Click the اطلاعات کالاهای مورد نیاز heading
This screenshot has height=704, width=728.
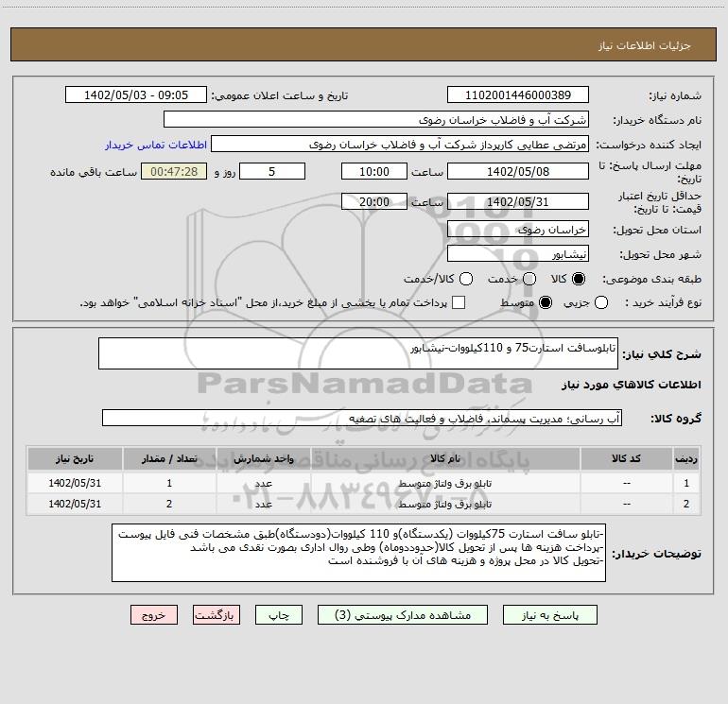click(631, 385)
